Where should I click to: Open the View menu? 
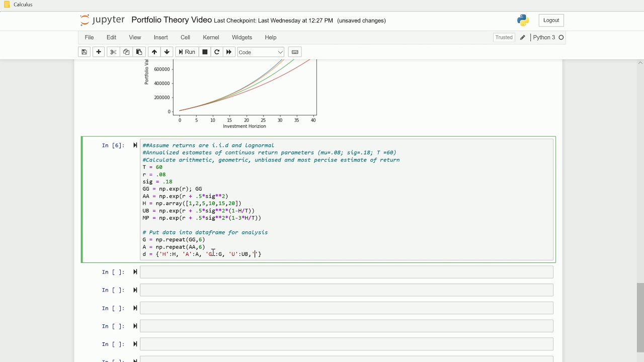pos(135,37)
